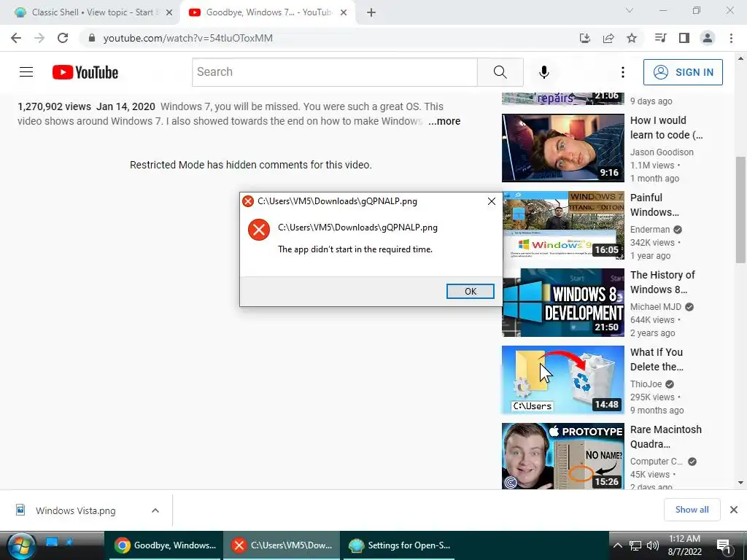
Task: Close the error dialog with X
Action: click(x=492, y=201)
